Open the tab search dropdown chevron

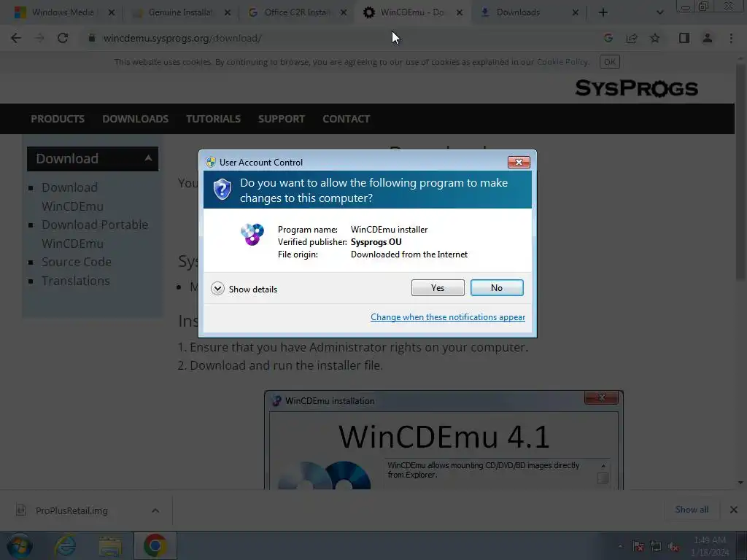tap(659, 12)
